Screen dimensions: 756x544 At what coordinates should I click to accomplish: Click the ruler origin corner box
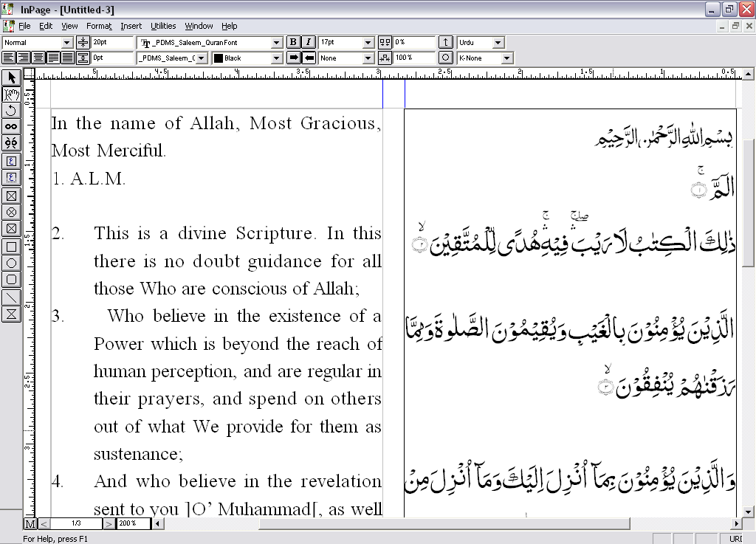[x=30, y=74]
